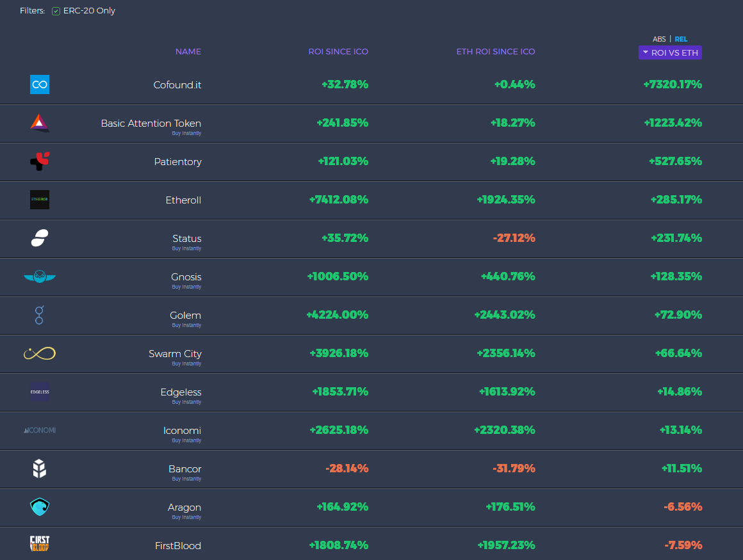Open the FirstBlood name link
Screen dimensions: 743x560
point(178,546)
